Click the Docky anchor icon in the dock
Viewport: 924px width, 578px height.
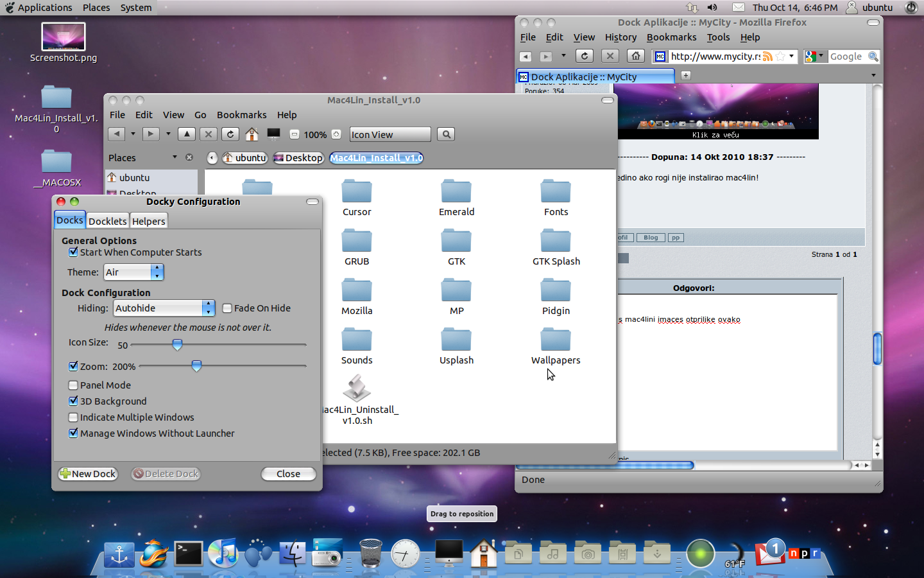[119, 554]
